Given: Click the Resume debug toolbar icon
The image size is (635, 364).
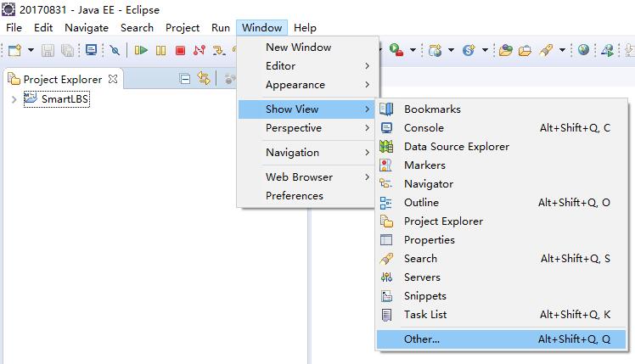Looking at the screenshot, I should pos(141,51).
